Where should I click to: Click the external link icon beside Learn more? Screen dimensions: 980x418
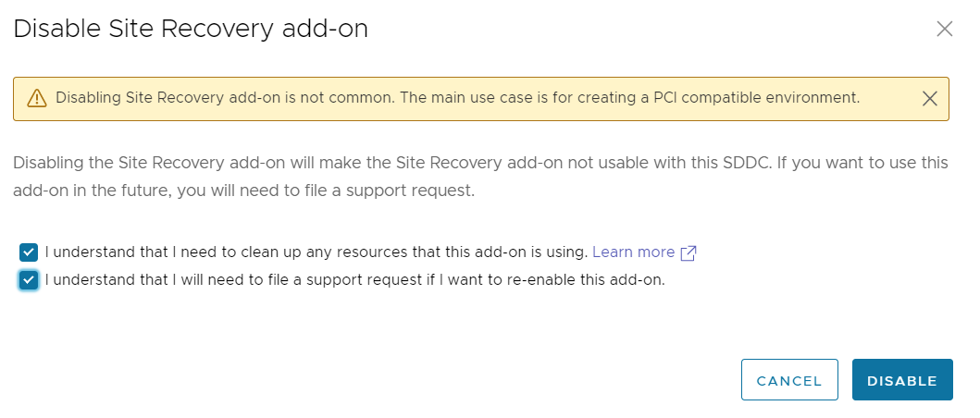point(688,252)
